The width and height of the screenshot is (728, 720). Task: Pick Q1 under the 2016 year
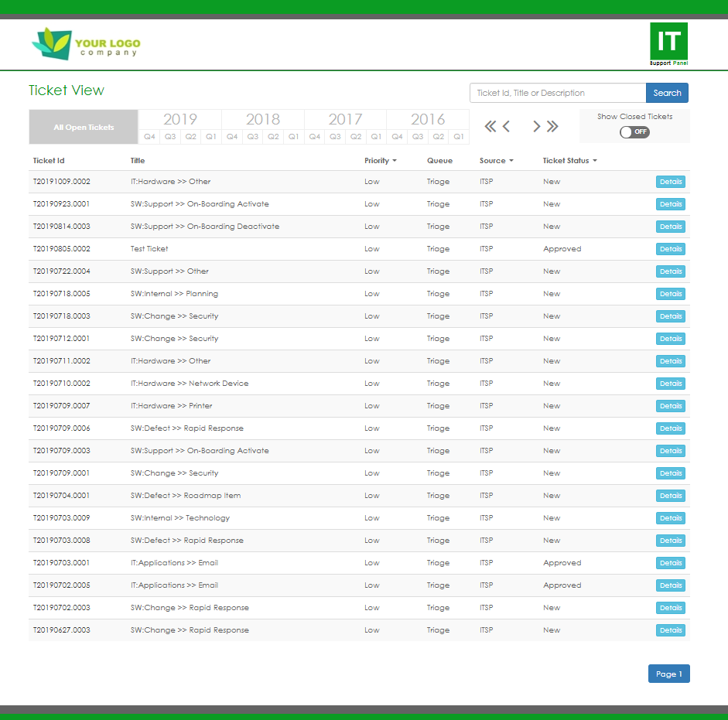pos(459,137)
